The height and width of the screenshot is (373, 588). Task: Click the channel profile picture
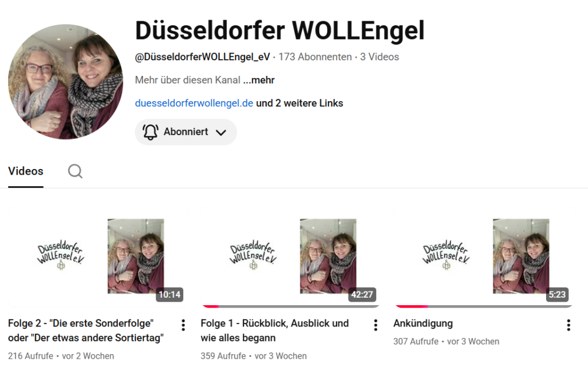pyautogui.click(x=65, y=82)
